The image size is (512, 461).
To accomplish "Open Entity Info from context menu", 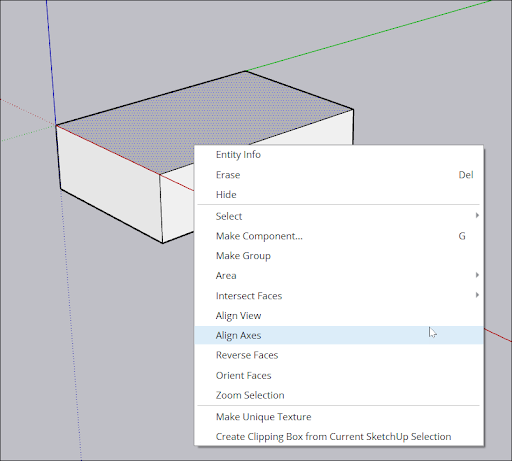I will click(x=338, y=155).
